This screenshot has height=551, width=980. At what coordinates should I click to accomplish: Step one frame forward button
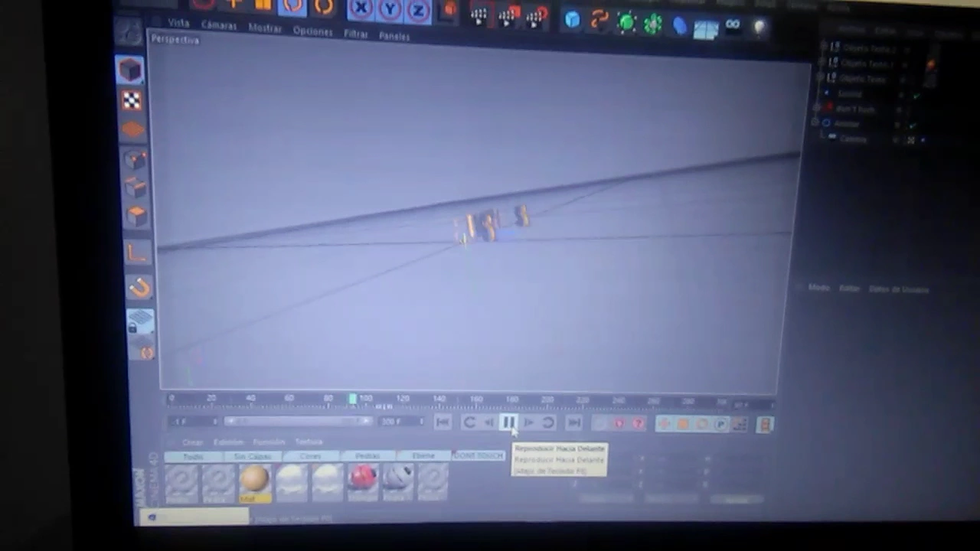[x=528, y=422]
